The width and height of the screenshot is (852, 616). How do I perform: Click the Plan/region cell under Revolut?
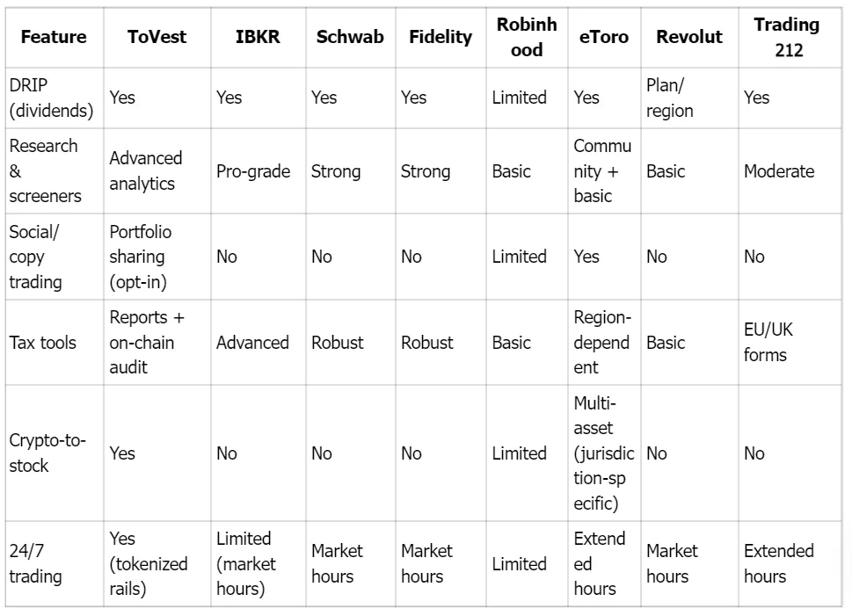669,98
